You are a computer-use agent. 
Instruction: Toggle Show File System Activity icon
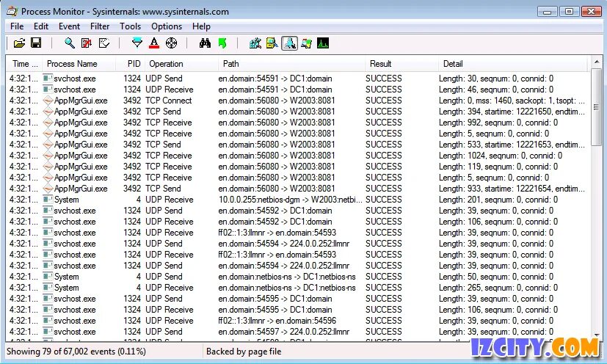(x=272, y=43)
